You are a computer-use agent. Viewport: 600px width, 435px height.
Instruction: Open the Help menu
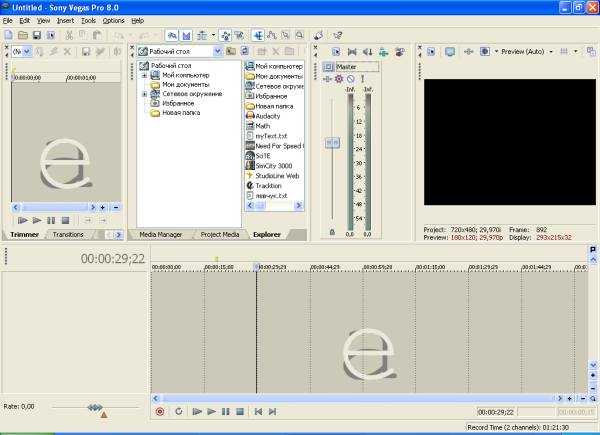coord(138,21)
